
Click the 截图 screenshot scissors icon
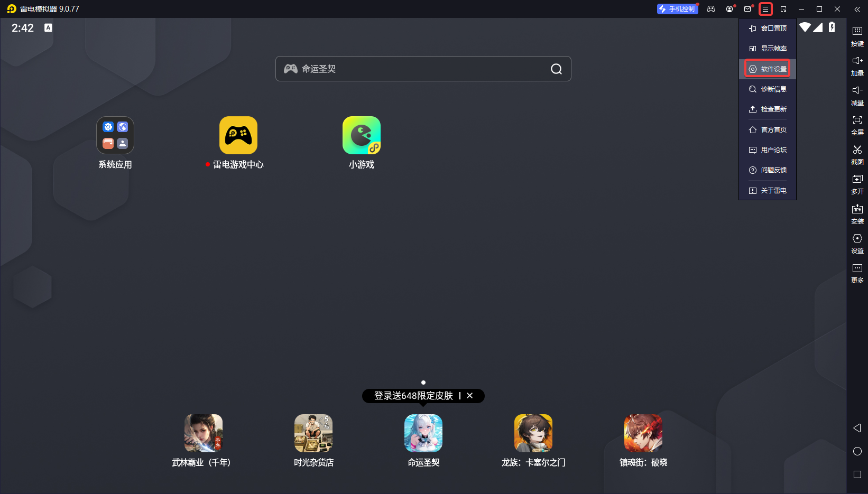(857, 150)
